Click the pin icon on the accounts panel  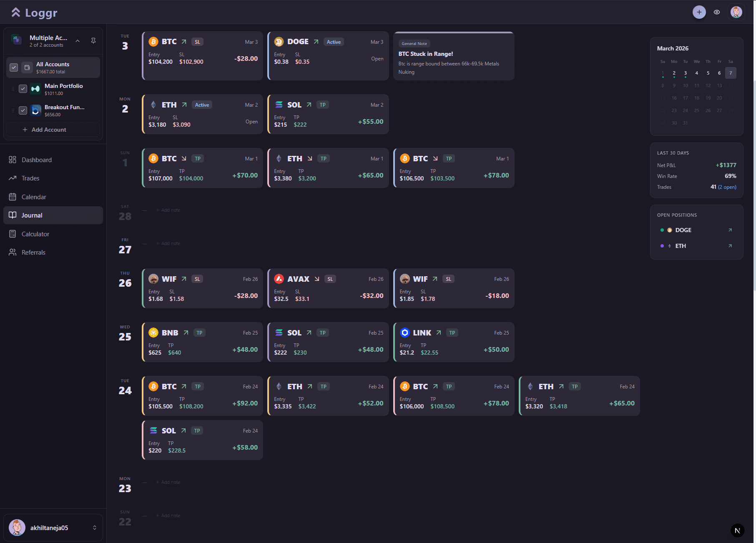[x=93, y=40]
